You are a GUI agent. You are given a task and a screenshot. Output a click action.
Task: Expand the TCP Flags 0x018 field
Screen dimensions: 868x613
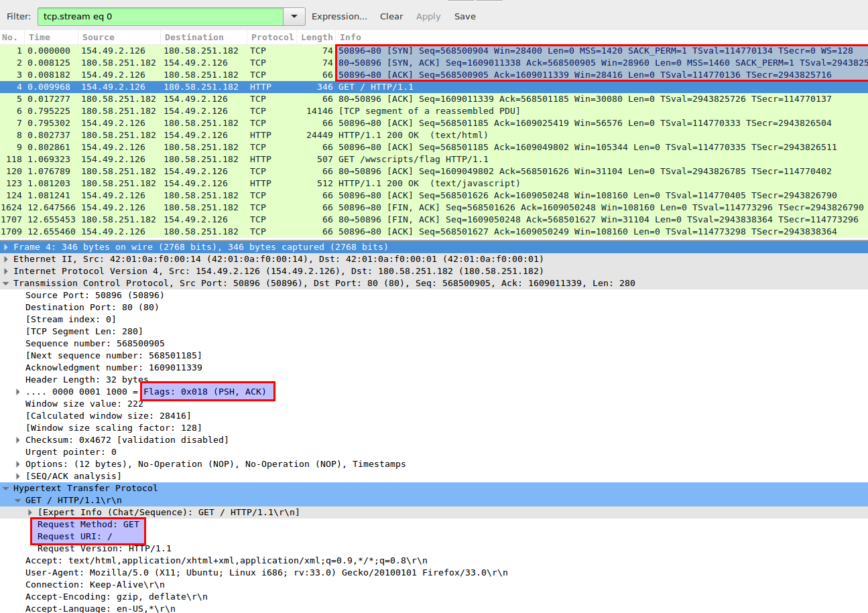point(18,392)
